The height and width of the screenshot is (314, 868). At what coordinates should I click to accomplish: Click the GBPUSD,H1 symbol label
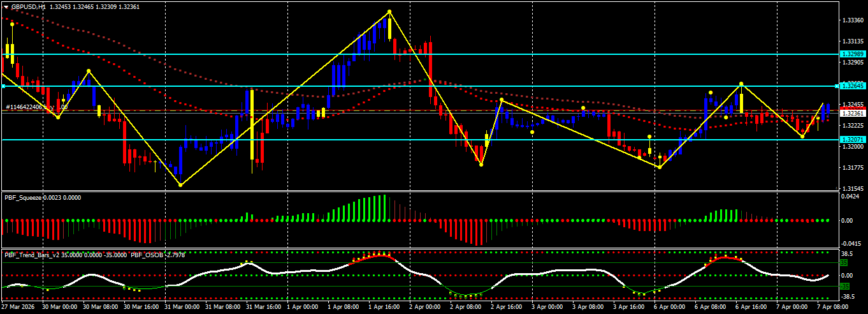pos(29,6)
